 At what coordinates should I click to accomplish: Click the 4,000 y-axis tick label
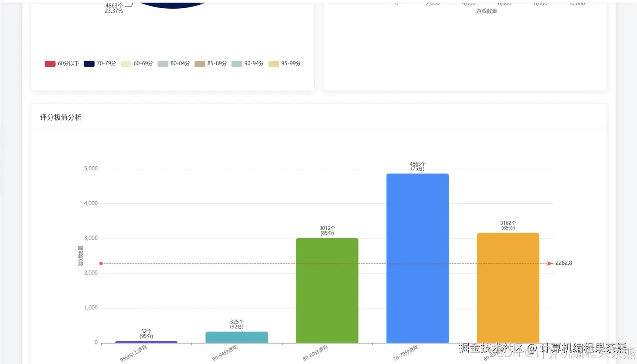(x=91, y=203)
